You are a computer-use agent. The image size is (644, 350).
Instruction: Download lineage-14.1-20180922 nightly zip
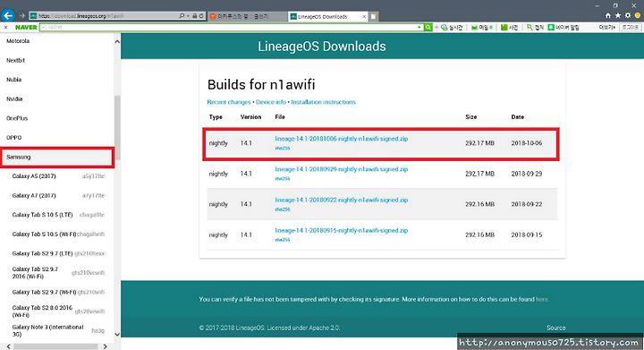(x=342, y=200)
